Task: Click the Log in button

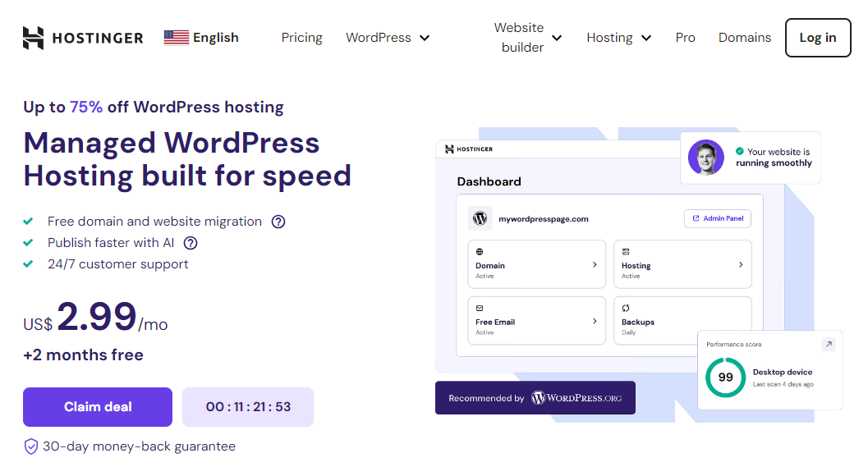Action: tap(818, 38)
